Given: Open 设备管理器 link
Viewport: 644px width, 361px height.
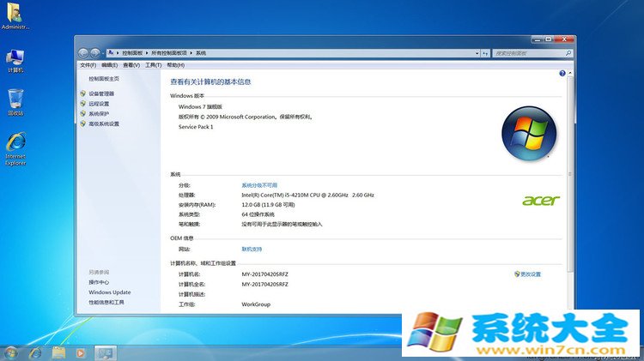Looking at the screenshot, I should [101, 93].
